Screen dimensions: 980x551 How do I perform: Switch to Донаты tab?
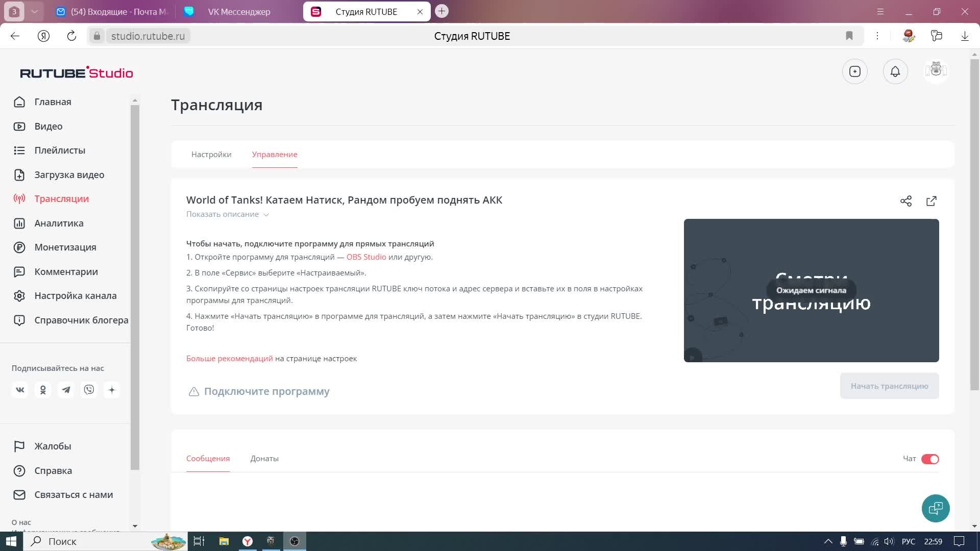click(264, 459)
